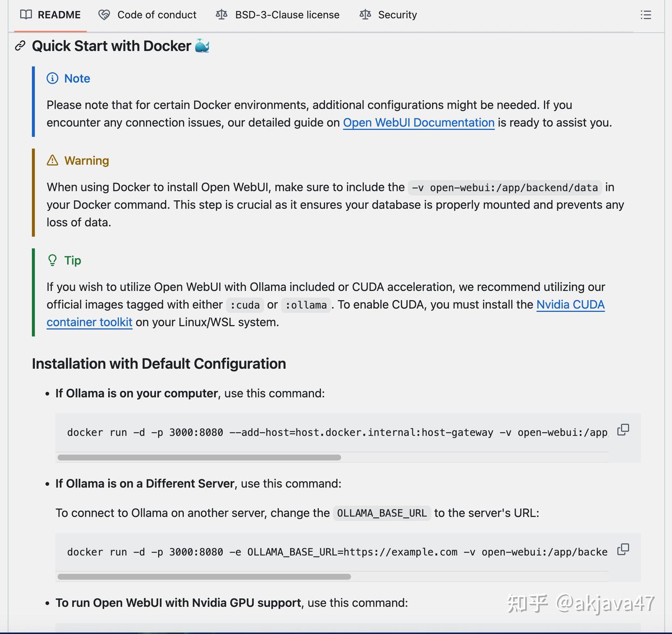This screenshot has height=634, width=672.
Task: Click the book icon beside README
Action: 26,15
